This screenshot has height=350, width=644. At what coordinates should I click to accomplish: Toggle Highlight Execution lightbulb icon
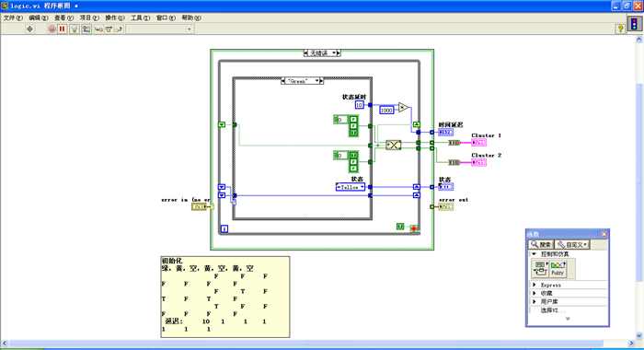pos(74,29)
